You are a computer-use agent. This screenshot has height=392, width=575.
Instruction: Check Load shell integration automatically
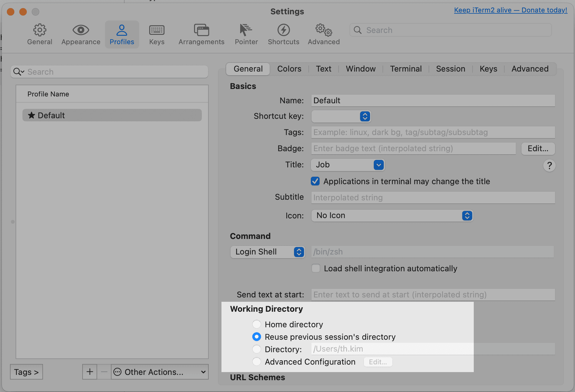tap(316, 268)
